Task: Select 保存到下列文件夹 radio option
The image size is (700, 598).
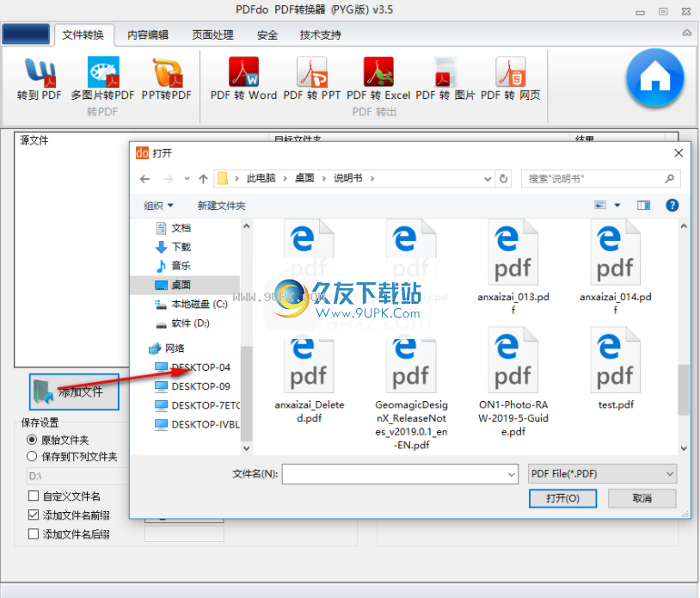Action: [x=32, y=456]
